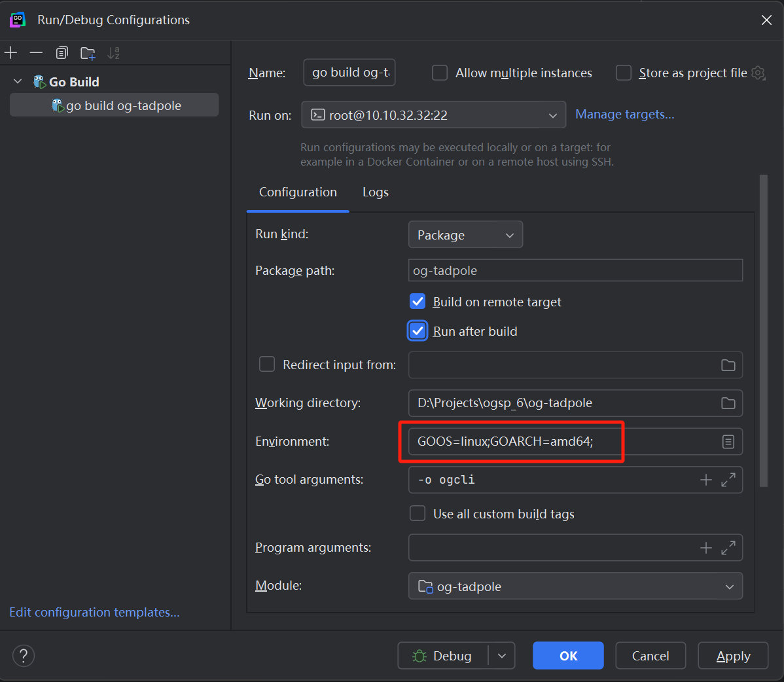784x682 pixels.
Task: Switch to the Logs tab
Action: coord(375,192)
